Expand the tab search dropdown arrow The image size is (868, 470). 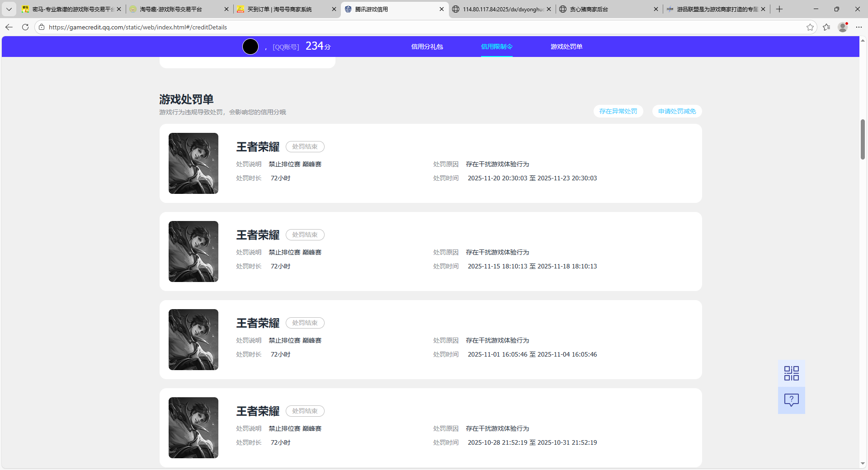(x=9, y=9)
